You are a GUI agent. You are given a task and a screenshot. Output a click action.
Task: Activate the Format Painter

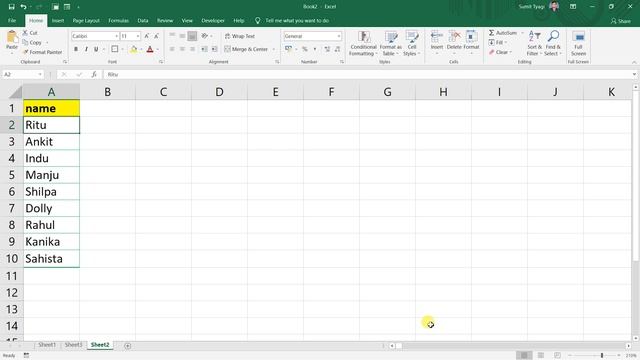[x=42, y=52]
